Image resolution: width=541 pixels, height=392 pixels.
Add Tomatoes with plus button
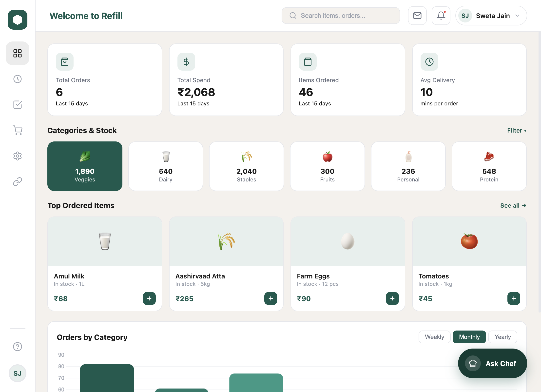coord(514,298)
